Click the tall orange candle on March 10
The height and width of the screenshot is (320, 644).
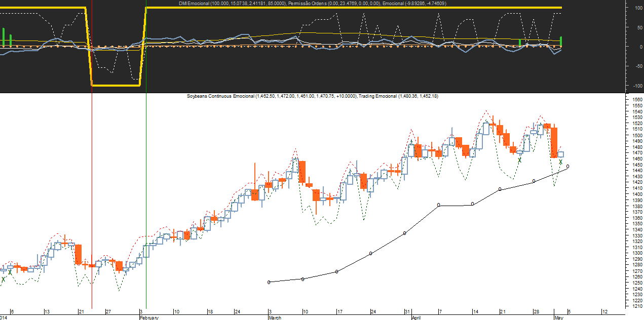click(x=302, y=172)
